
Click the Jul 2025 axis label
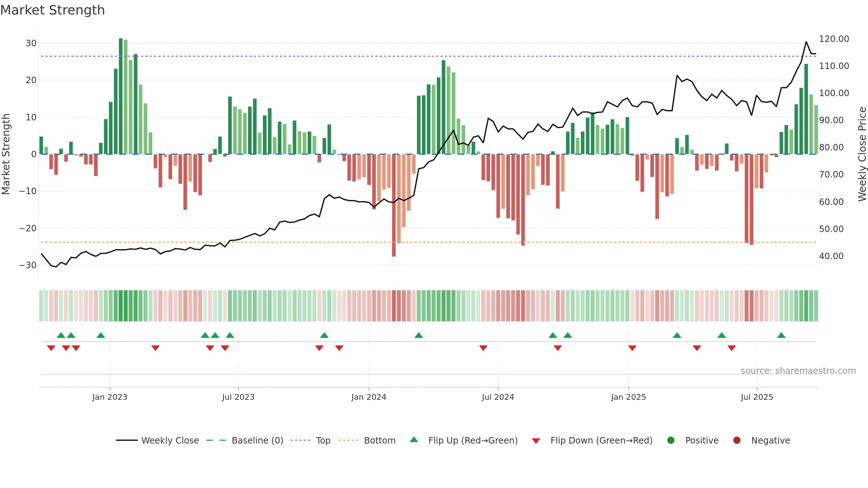[757, 397]
